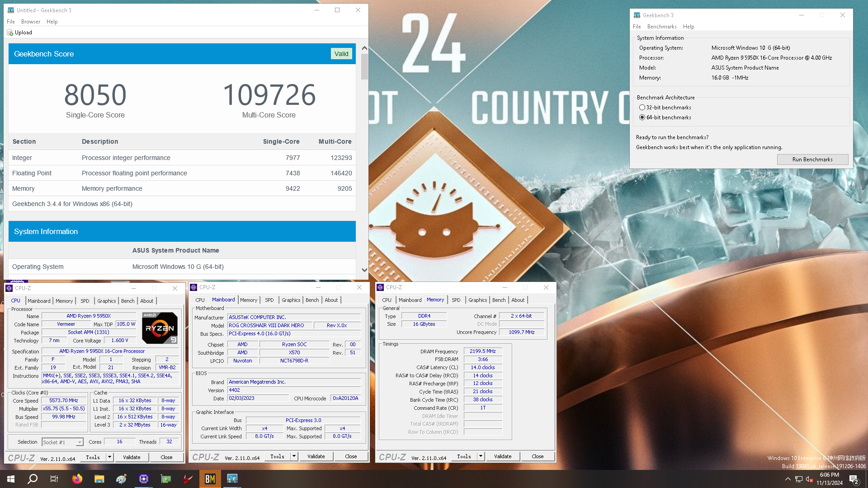The image size is (868, 488).
Task: Show hidden system tray icons
Action: [788, 479]
